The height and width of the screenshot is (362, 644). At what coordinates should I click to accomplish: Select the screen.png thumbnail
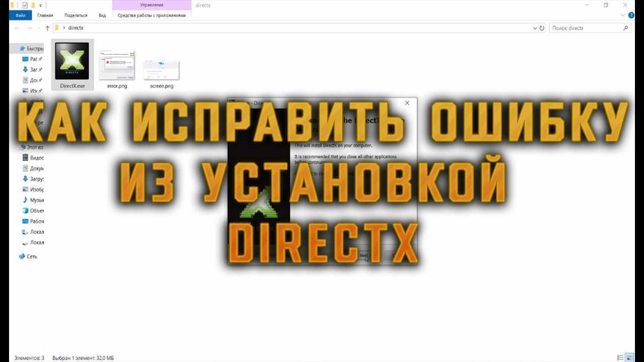point(162,70)
